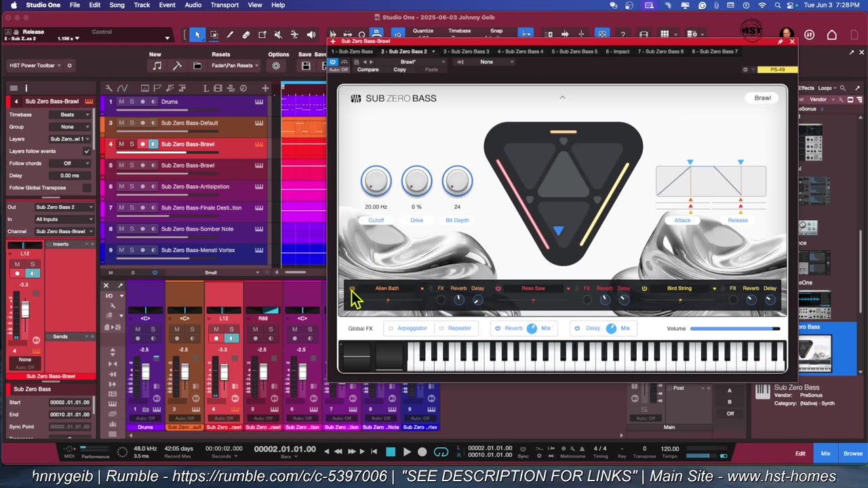868x488 pixels.
Task: Select the Range tool
Action: (x=214, y=35)
